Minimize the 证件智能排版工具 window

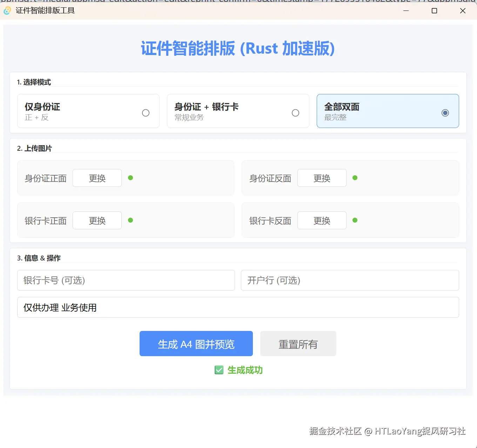[406, 11]
